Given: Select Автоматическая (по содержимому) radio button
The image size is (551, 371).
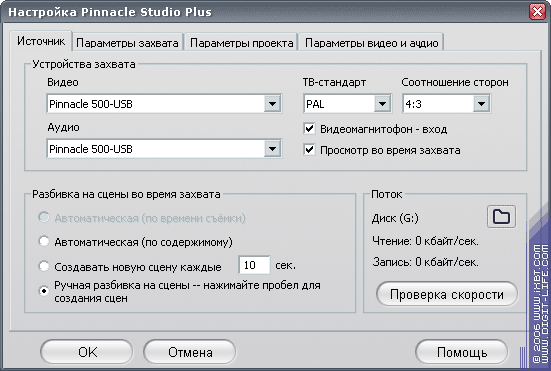Looking at the screenshot, I should [44, 242].
